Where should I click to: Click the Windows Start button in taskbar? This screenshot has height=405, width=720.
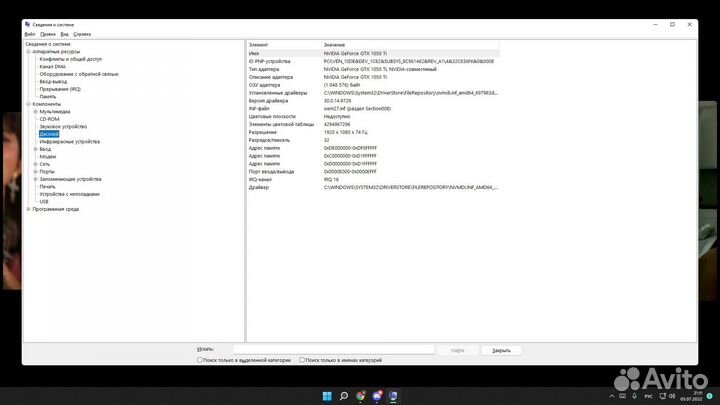click(x=327, y=397)
